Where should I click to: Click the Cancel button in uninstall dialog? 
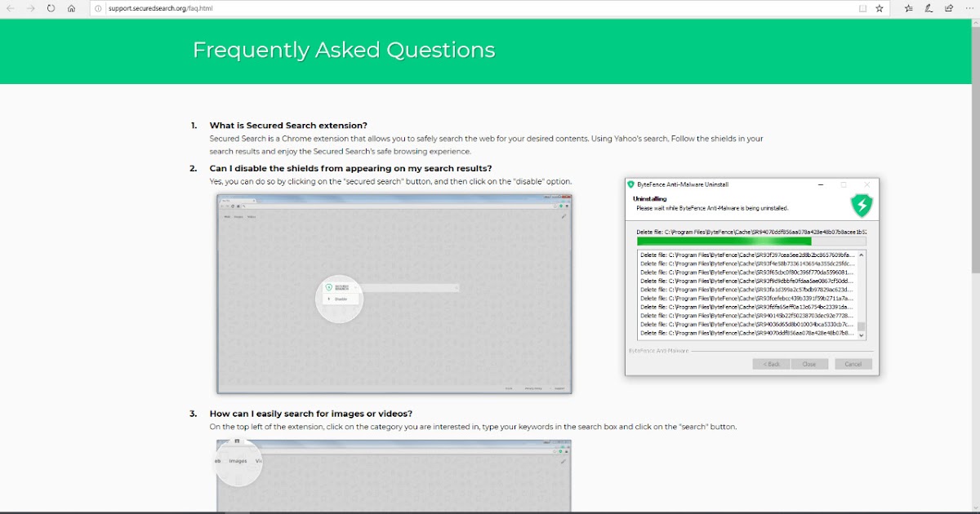tap(853, 364)
